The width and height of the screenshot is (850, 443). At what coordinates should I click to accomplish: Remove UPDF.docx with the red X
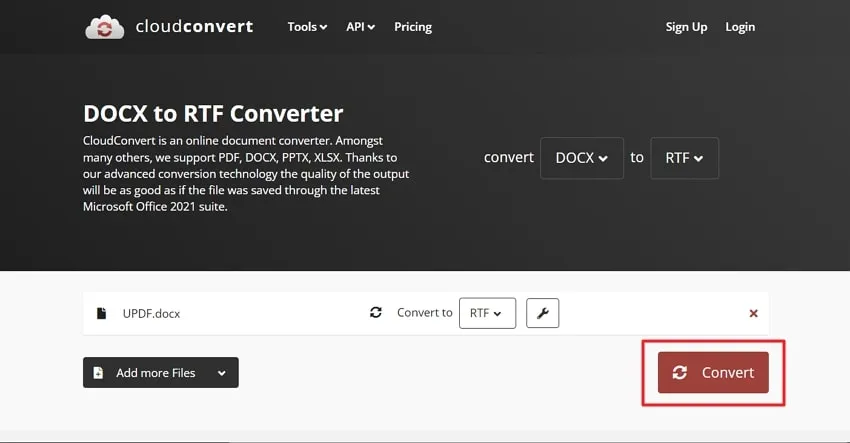click(x=754, y=313)
